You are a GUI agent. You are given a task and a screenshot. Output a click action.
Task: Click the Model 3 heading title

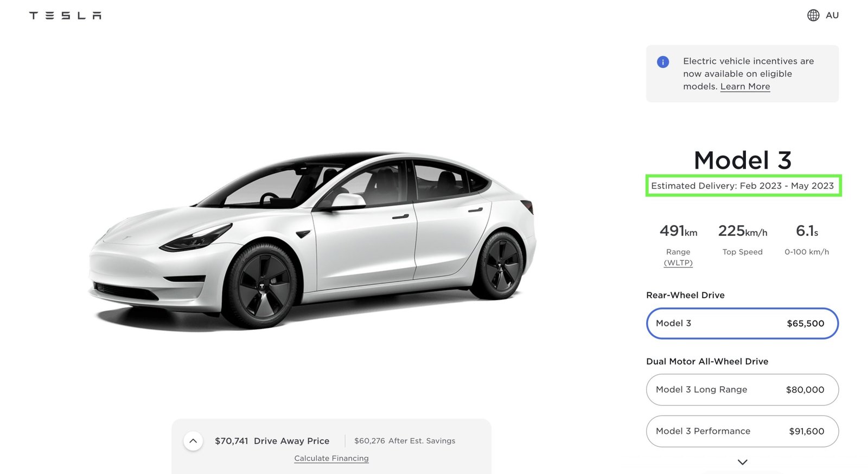coord(742,160)
